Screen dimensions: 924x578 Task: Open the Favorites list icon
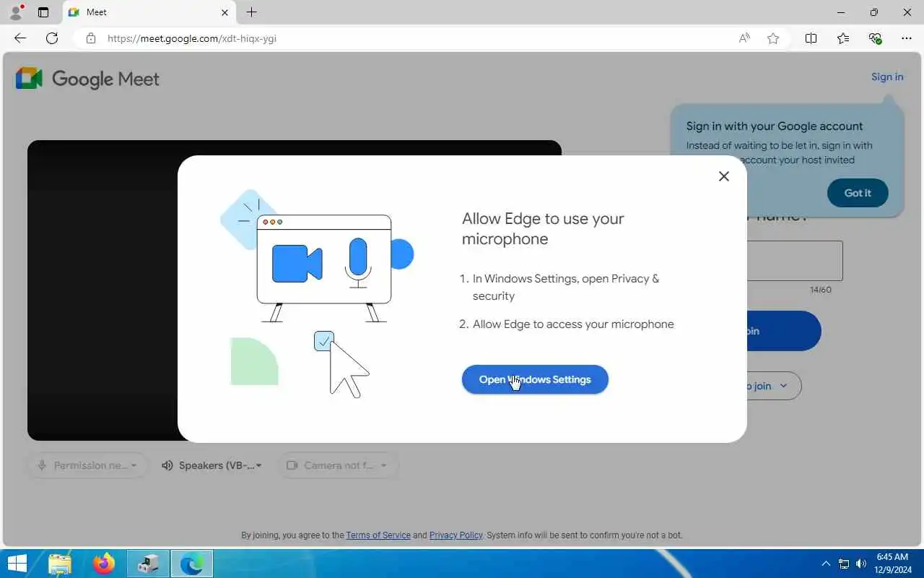coord(843,38)
